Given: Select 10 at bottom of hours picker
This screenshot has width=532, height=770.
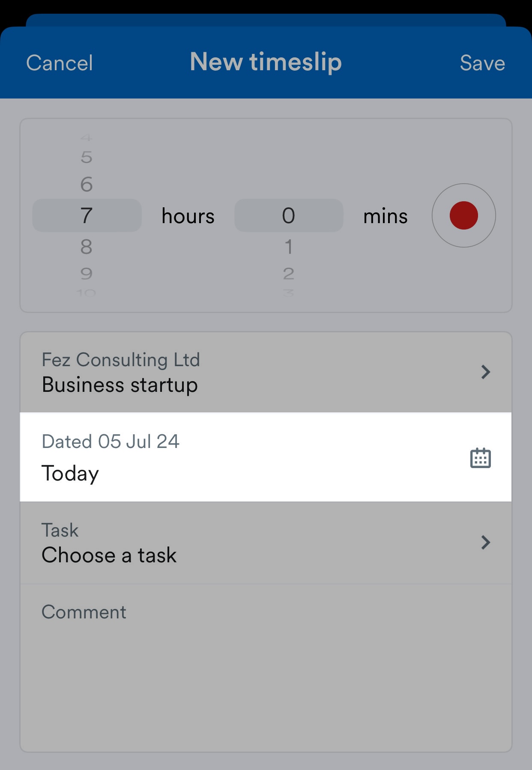Looking at the screenshot, I should click(x=86, y=293).
